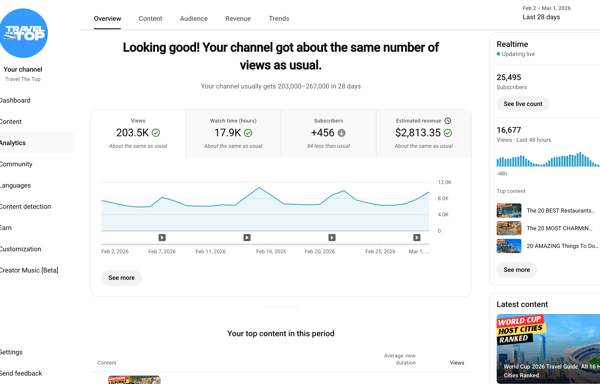Click the green check icon beside 203.5K
The height and width of the screenshot is (384, 600).
click(x=156, y=133)
